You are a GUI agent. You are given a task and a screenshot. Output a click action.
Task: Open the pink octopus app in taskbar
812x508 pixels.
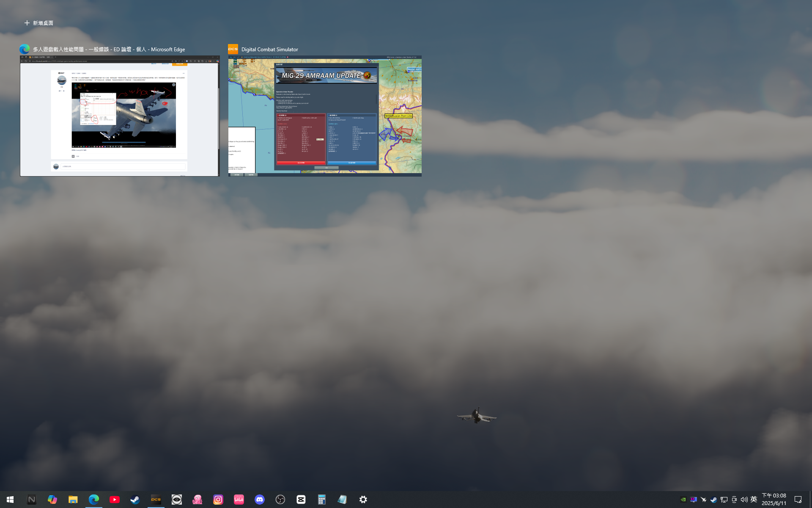point(197,500)
